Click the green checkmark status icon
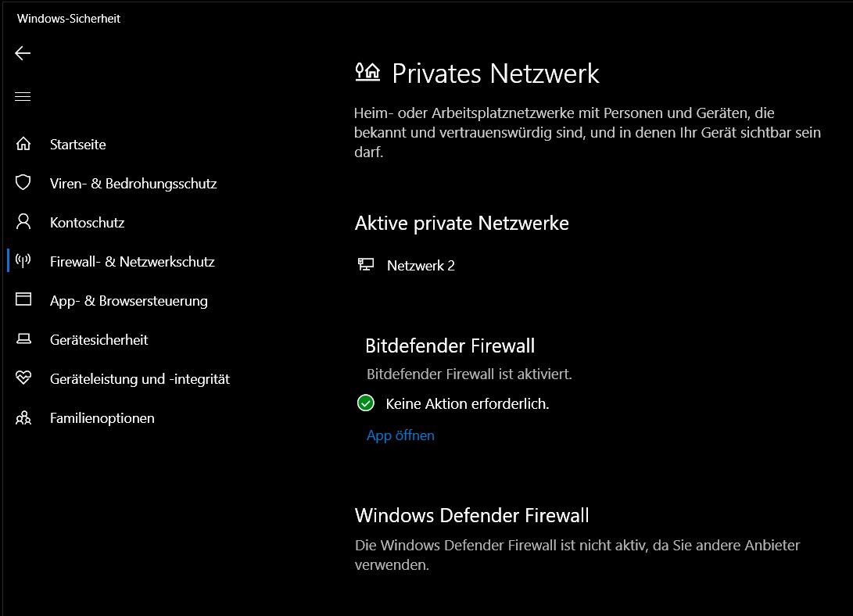The height and width of the screenshot is (616, 853). pyautogui.click(x=365, y=403)
